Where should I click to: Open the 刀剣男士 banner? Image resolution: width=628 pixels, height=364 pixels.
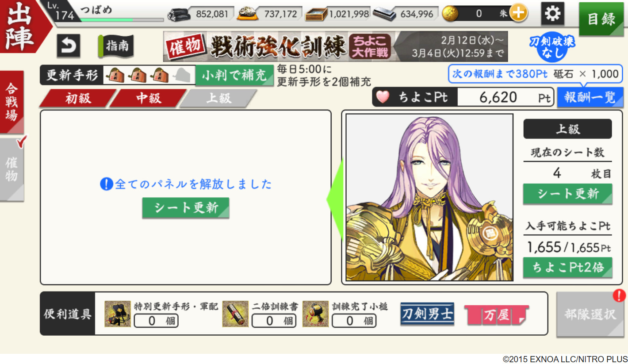(427, 314)
